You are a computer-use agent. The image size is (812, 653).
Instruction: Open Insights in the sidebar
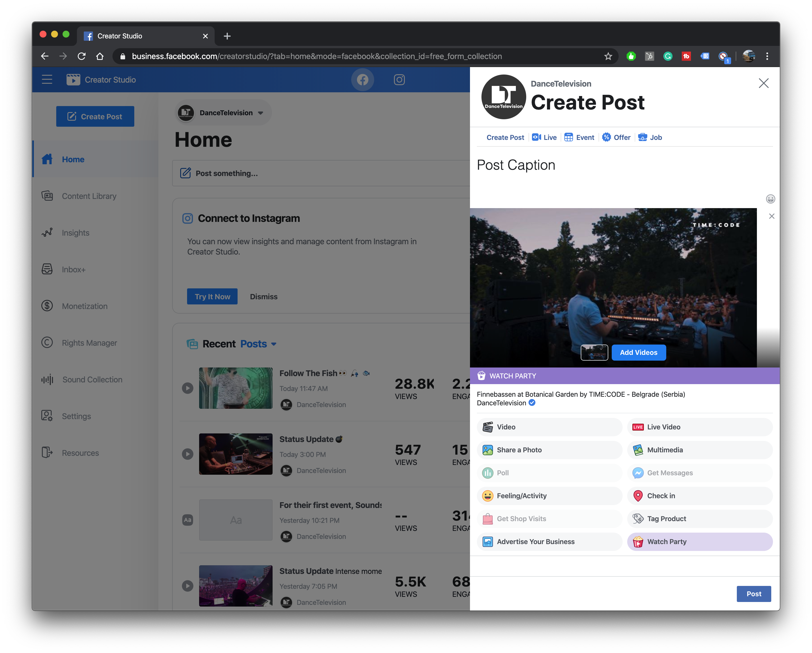(75, 233)
